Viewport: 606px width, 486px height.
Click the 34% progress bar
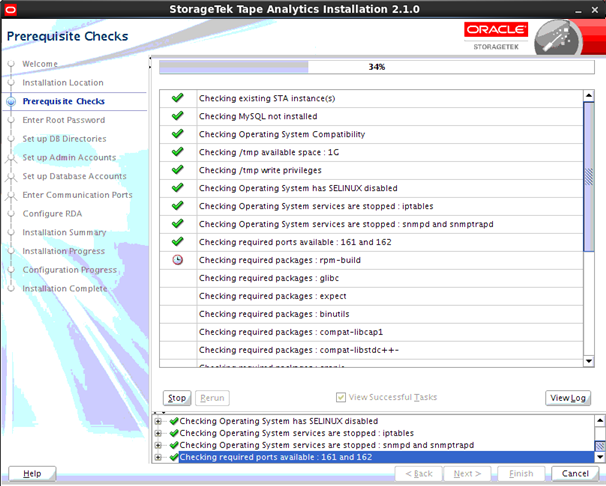pos(377,67)
